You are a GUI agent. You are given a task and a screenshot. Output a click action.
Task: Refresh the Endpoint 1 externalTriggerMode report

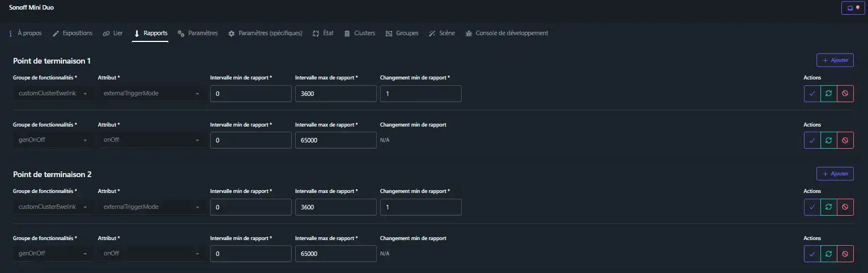pyautogui.click(x=828, y=94)
